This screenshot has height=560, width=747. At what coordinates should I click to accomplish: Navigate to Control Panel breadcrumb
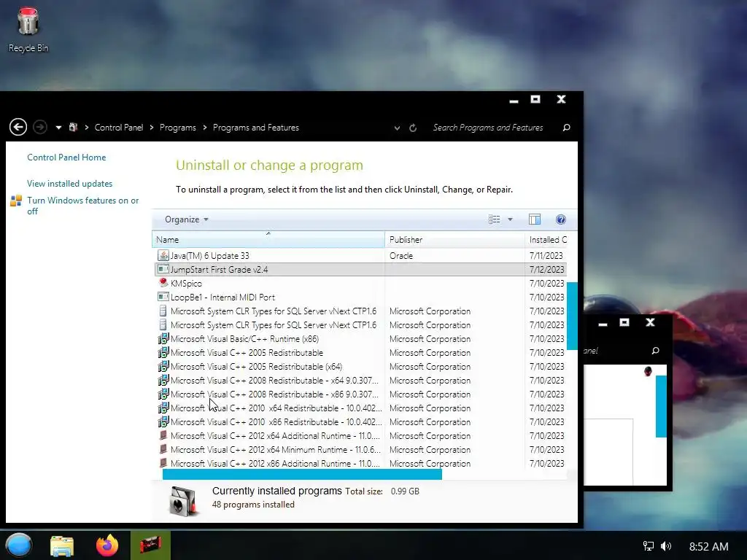click(x=119, y=128)
